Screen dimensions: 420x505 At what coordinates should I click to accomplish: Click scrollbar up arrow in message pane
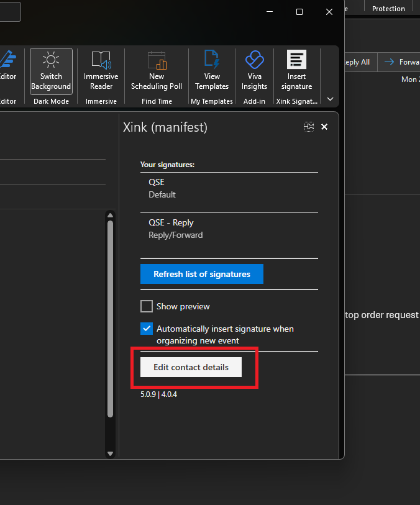click(x=111, y=216)
